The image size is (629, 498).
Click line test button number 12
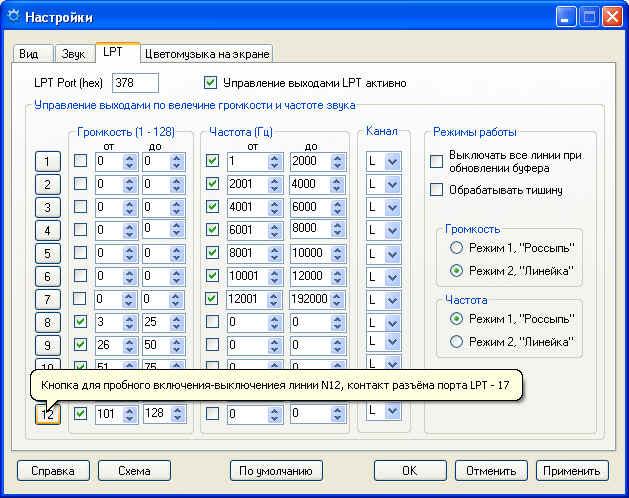48,414
